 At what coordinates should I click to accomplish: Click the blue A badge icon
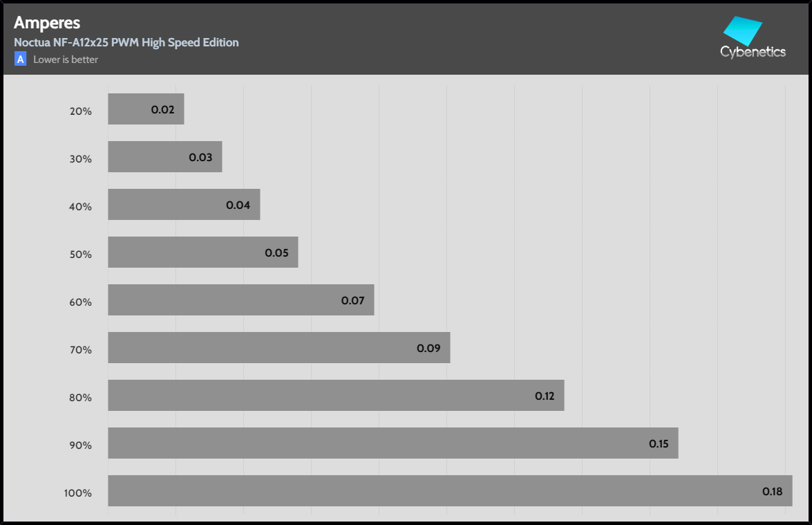pos(21,59)
